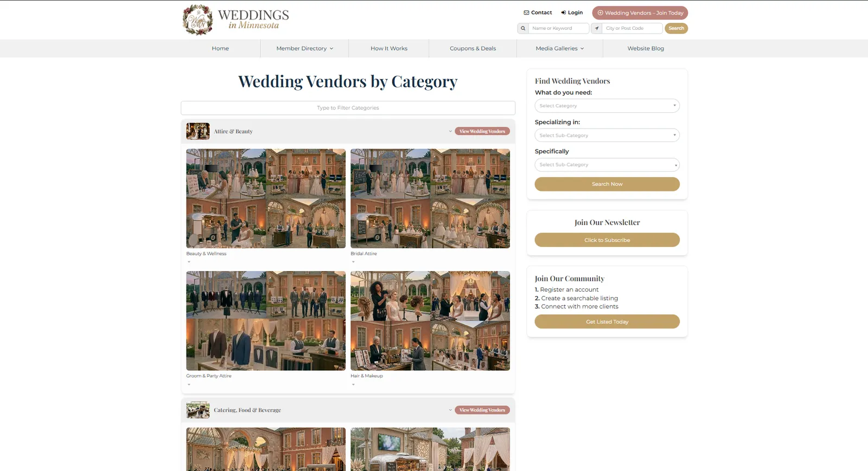Open Catering, Food & Beverage category heading
Screen dimensions: 868x471
coord(247,410)
